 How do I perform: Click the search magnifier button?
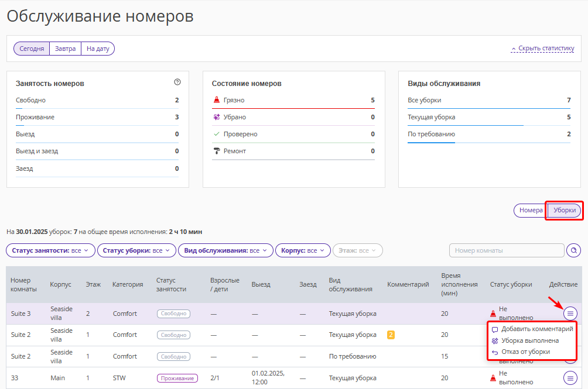573,250
